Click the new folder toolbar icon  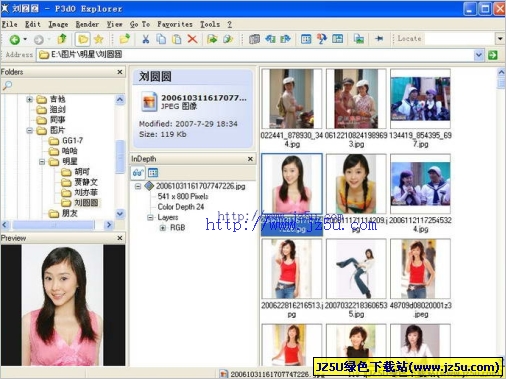(x=125, y=39)
